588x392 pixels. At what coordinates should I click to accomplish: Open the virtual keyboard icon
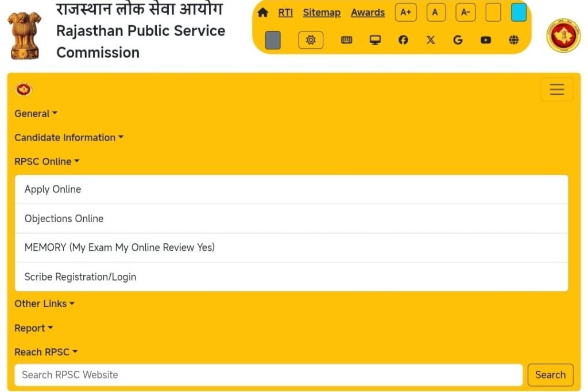[346, 40]
